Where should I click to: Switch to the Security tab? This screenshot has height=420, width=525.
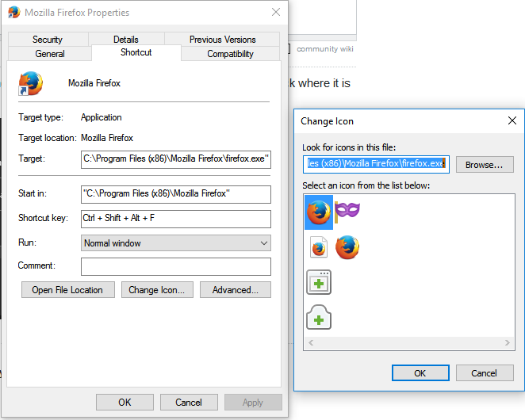[48, 40]
